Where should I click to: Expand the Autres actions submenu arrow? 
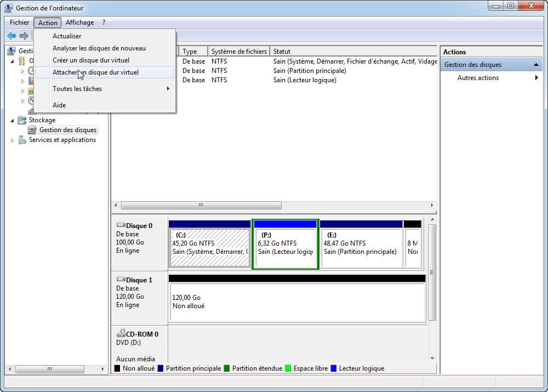click(536, 78)
